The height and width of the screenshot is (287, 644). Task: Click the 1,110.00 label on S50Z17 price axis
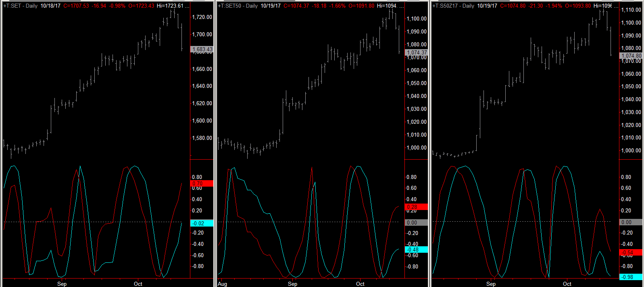pos(631,10)
